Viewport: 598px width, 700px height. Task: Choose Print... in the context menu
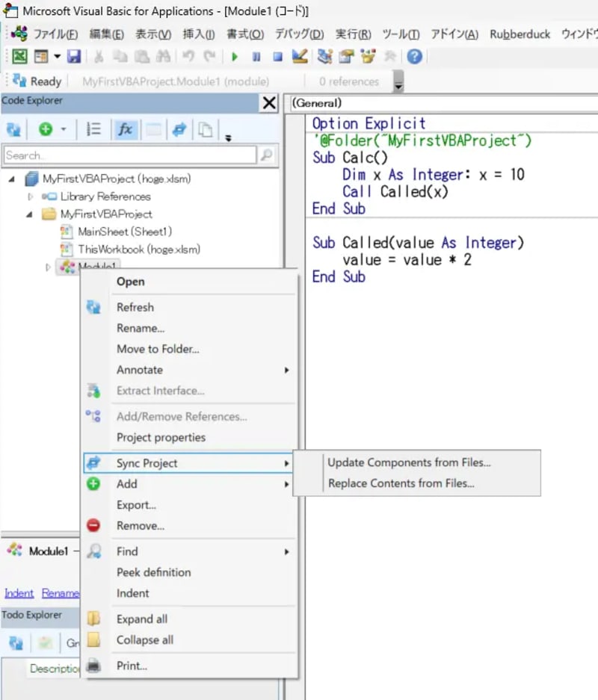click(x=189, y=666)
